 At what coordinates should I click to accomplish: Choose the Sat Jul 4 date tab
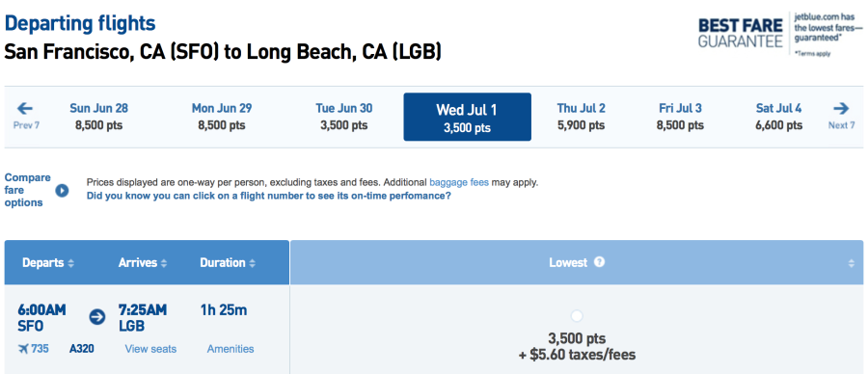click(779, 117)
